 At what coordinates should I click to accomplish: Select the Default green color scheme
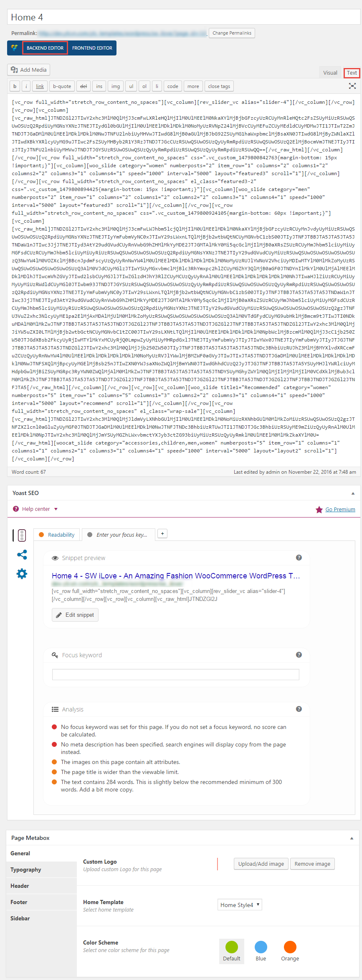pyautogui.click(x=232, y=947)
